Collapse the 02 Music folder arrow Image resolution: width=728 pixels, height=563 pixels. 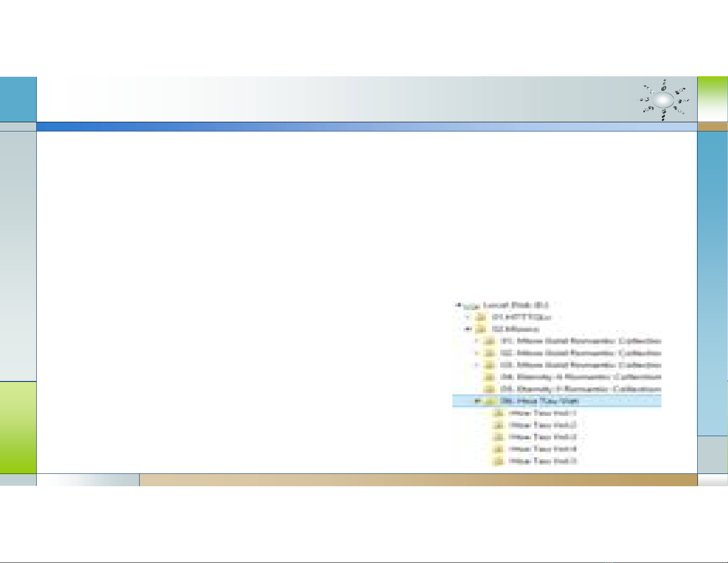[467, 329]
